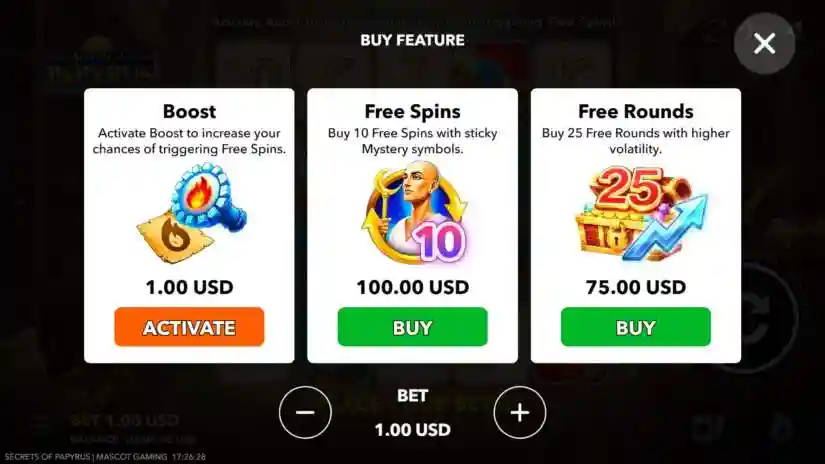Close the Buy Feature dialog
The width and height of the screenshot is (825, 464).
[764, 44]
